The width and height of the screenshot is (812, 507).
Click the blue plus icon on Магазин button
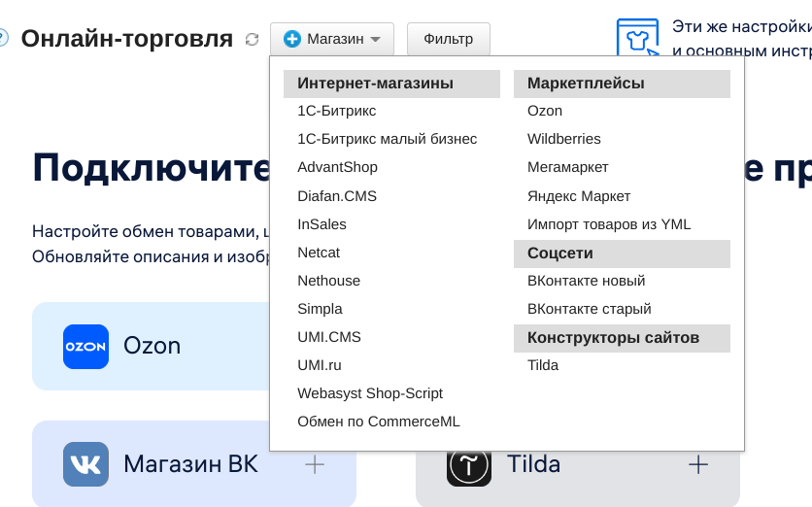[292, 39]
